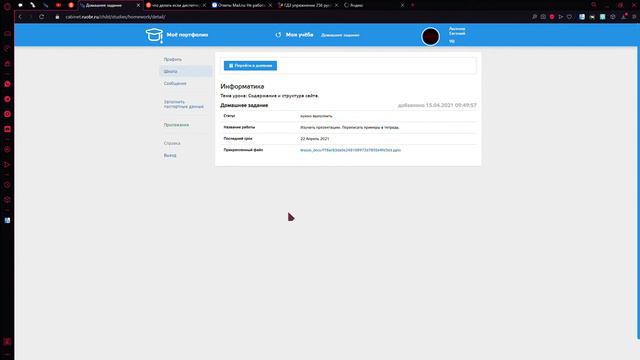Open the Opera GX logo menu

(x=7, y=6)
